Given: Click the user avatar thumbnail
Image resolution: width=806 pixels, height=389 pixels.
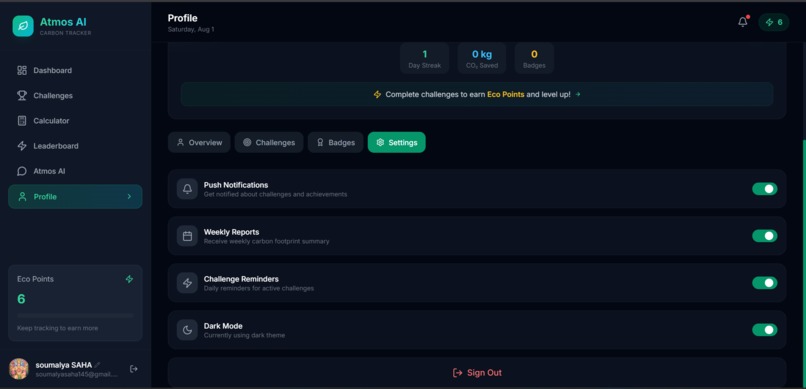Looking at the screenshot, I should tap(19, 369).
